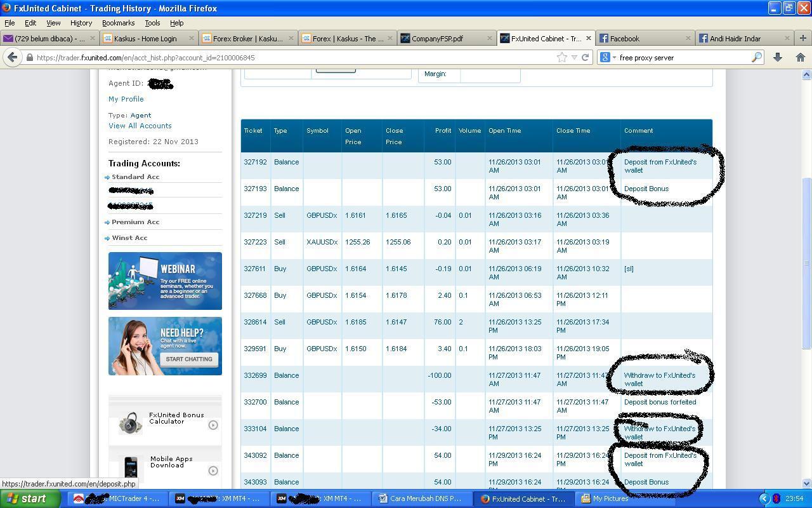Viewport: 812px width, 508px height.
Task: Open the Help menu
Action: (177, 23)
